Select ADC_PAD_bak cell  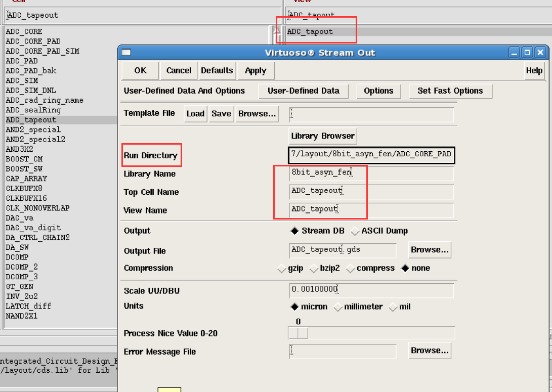tap(31, 71)
